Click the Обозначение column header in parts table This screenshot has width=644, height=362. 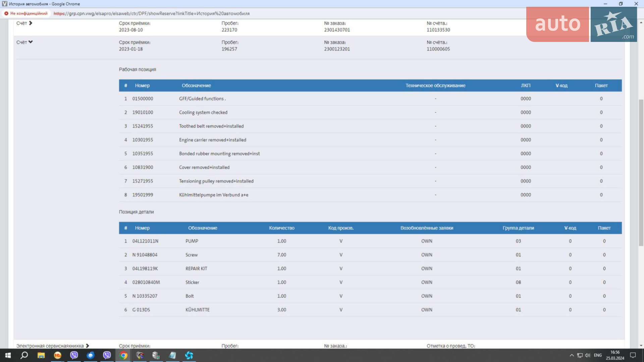pyautogui.click(x=203, y=228)
